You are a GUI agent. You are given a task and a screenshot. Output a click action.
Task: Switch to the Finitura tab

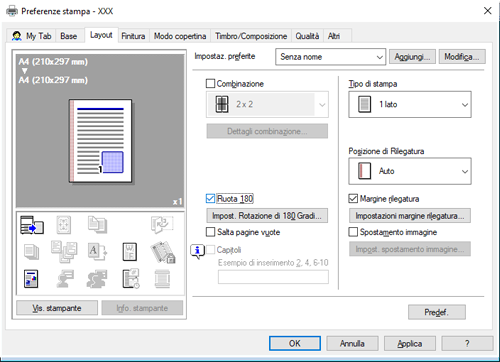coord(133,36)
